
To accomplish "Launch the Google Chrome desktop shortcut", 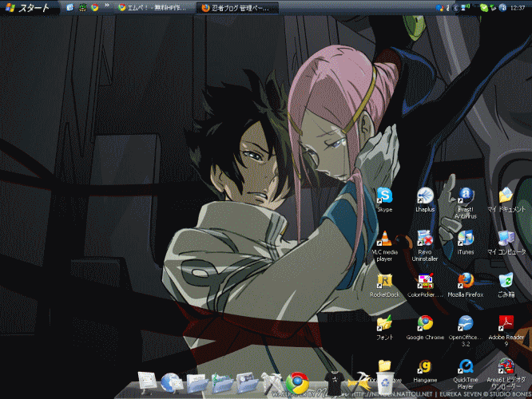I will click(x=425, y=328).
